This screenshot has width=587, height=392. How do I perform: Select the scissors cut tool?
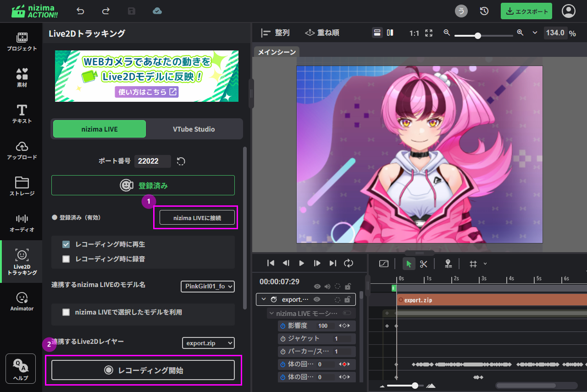(423, 264)
